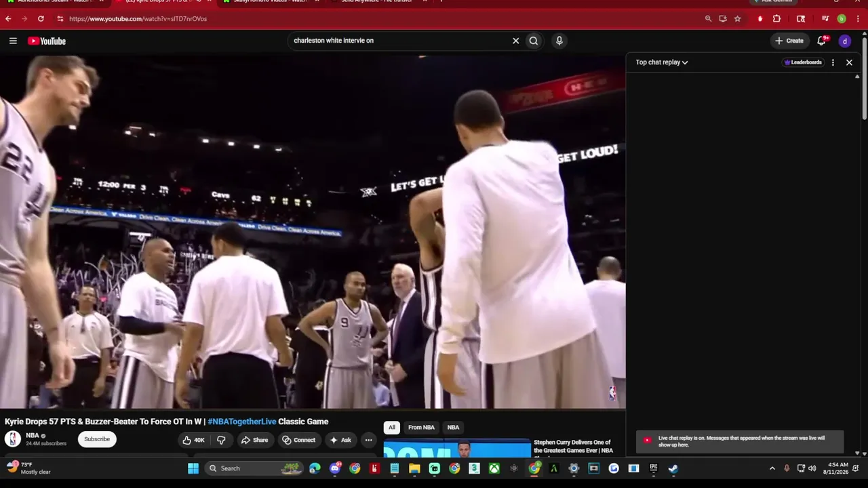This screenshot has width=868, height=488.
Task: Open browser zoom magnifier in address bar
Action: click(708, 19)
